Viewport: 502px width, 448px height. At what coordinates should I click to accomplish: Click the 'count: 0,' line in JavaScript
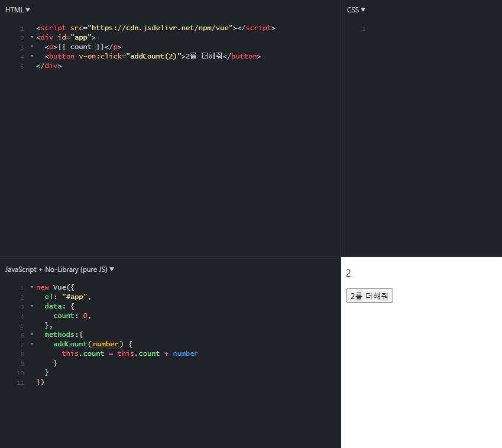tap(72, 316)
